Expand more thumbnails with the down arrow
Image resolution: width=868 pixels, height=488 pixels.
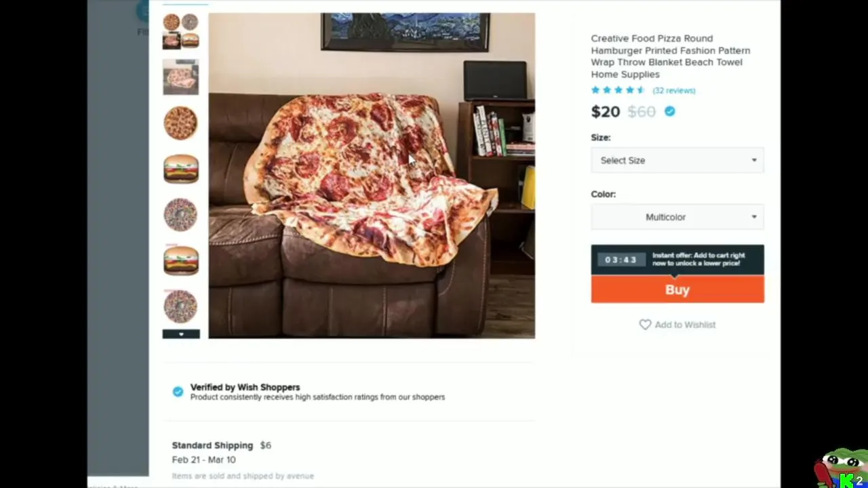181,334
